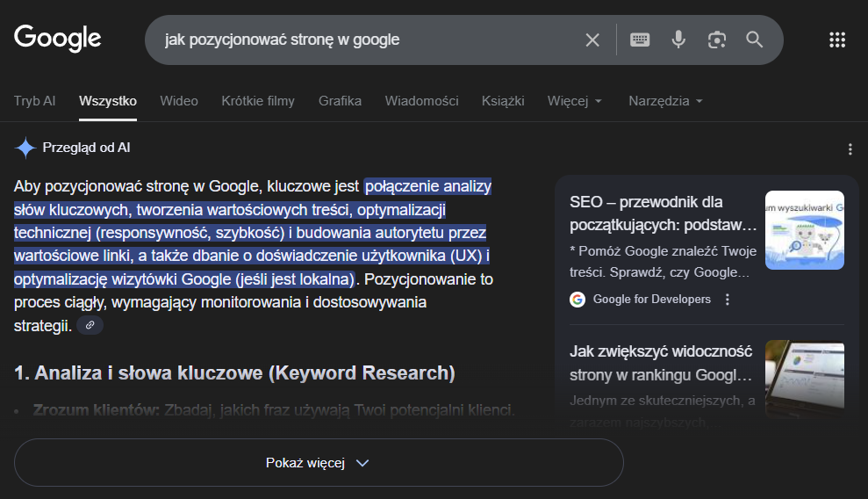Expand the Więcej dropdown

[574, 101]
